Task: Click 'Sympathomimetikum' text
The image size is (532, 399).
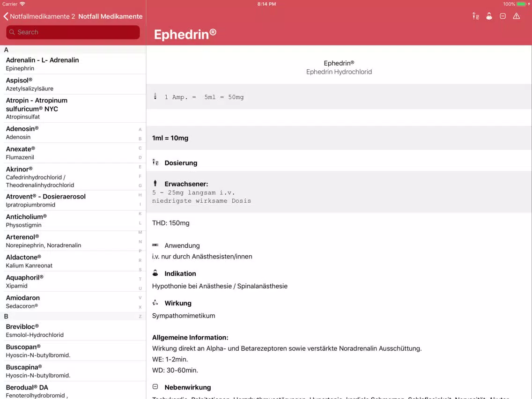Action: (184, 316)
